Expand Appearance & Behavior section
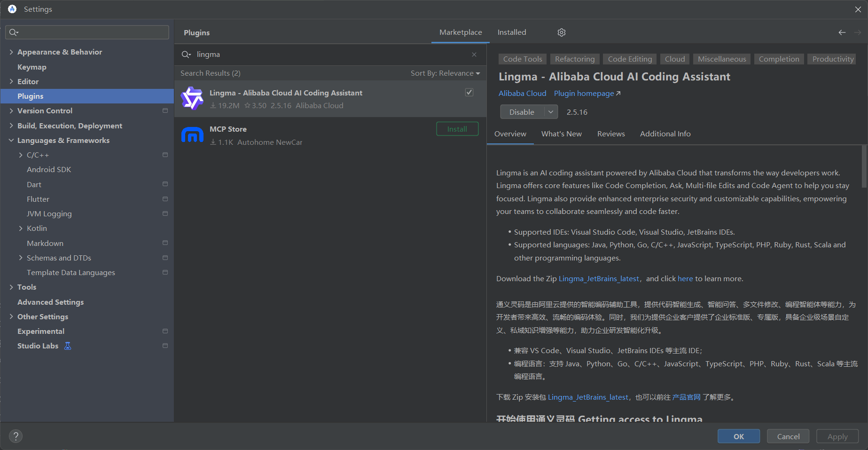The height and width of the screenshot is (450, 868). point(11,52)
